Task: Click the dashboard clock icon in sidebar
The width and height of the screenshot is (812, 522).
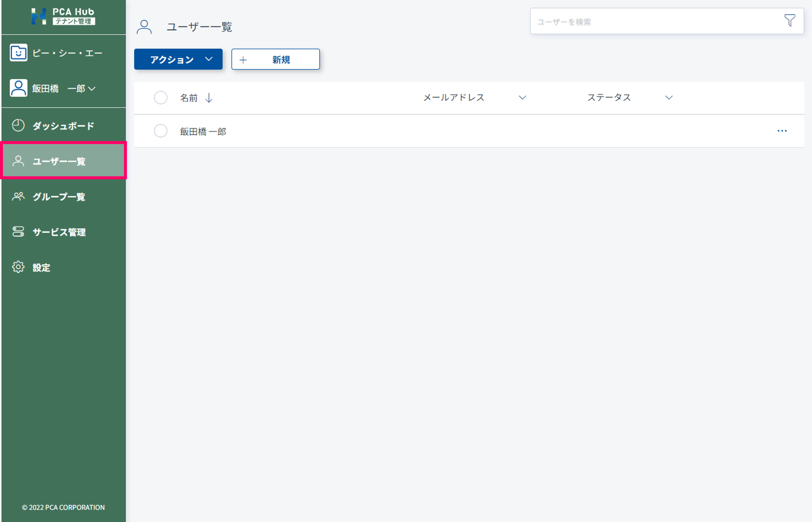Action: (x=18, y=125)
